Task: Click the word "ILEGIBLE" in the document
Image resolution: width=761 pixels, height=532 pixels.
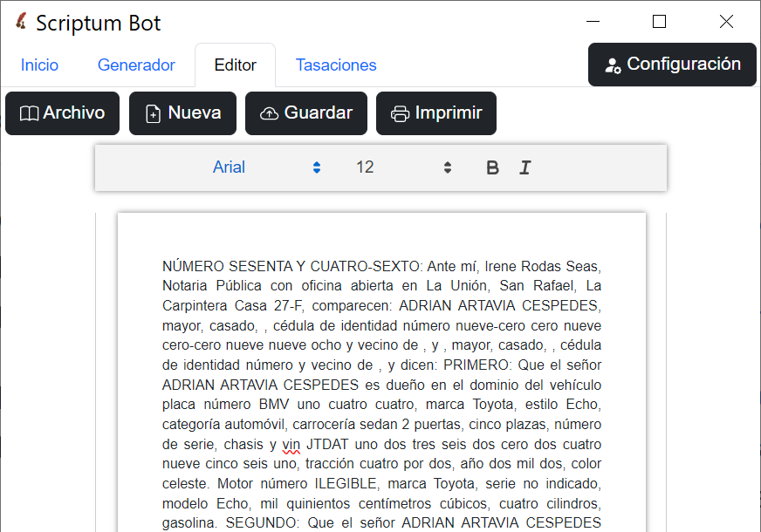Action: tap(346, 483)
